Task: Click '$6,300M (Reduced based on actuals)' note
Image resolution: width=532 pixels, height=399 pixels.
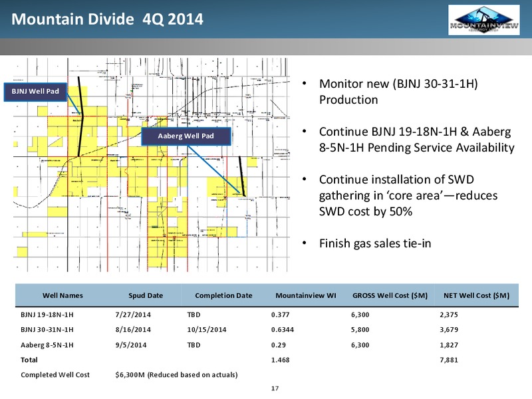Action: [x=176, y=375]
